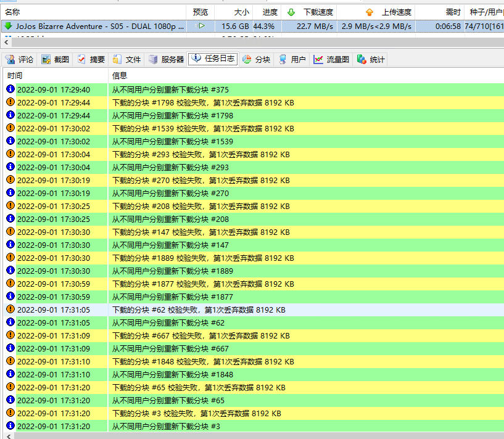This screenshot has height=439, width=504.
Task: Switch to the 服务器 servers tab
Action: pyautogui.click(x=166, y=59)
